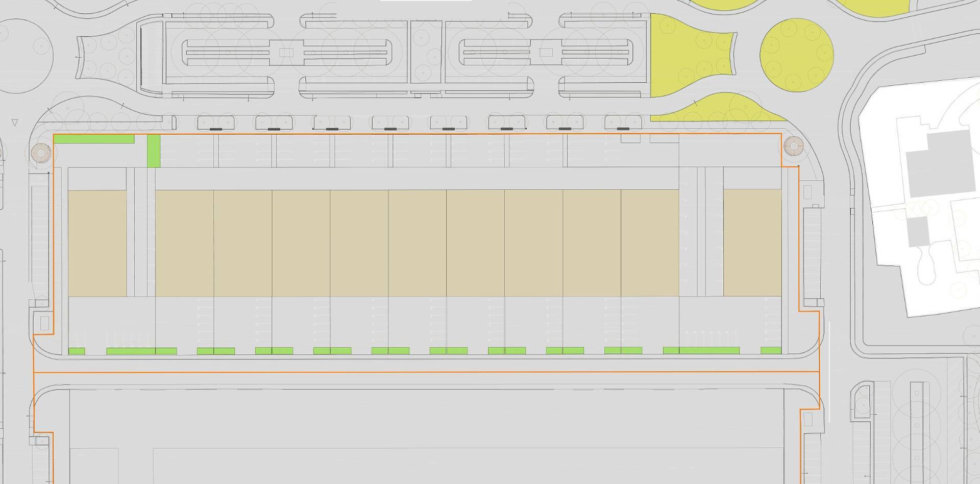Select the vertical bright green rectangle near top-left

click(x=154, y=151)
